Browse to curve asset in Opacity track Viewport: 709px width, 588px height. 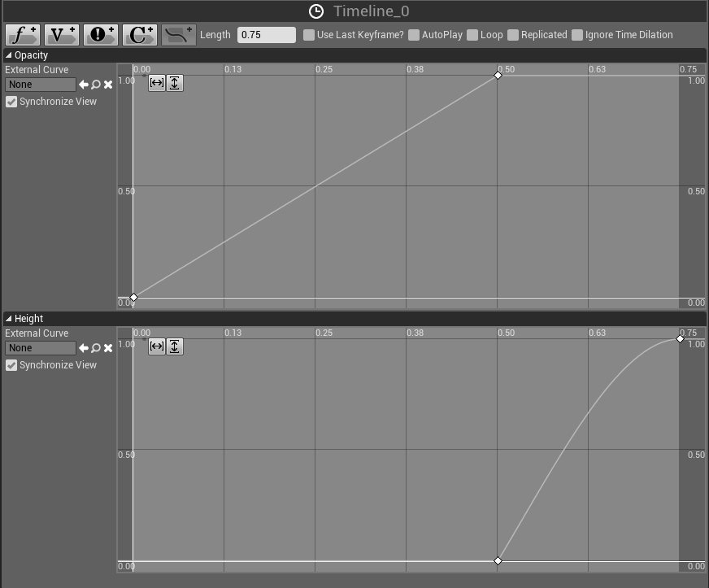tap(96, 85)
